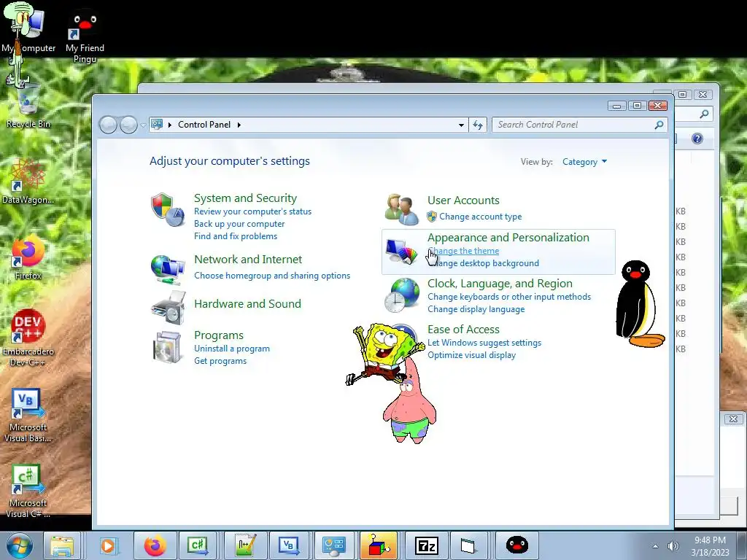Open the Microsoft Visual C# desktop shortcut
747x560 pixels.
point(28,491)
